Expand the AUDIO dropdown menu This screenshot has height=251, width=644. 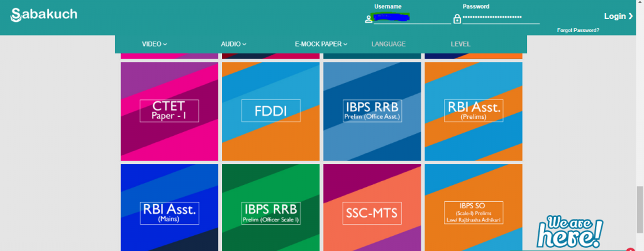click(x=233, y=44)
